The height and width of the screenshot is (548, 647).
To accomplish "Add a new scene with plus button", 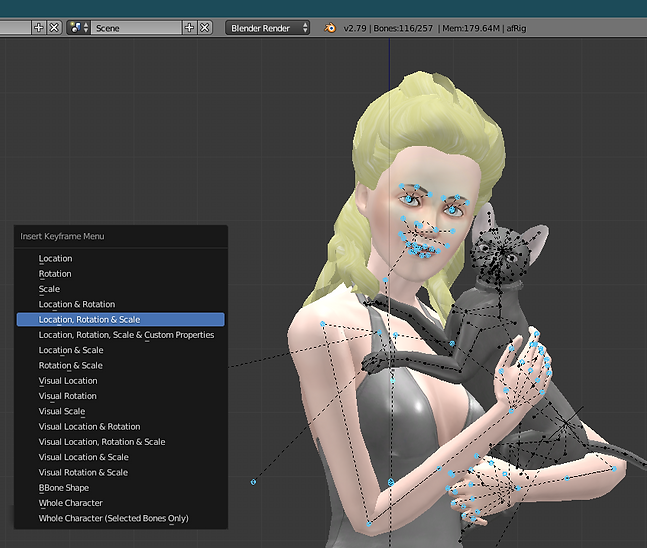I will pyautogui.click(x=189, y=28).
